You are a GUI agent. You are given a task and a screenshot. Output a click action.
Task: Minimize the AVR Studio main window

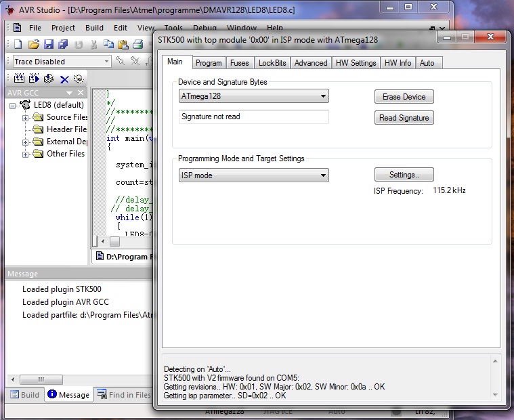(390, 7)
